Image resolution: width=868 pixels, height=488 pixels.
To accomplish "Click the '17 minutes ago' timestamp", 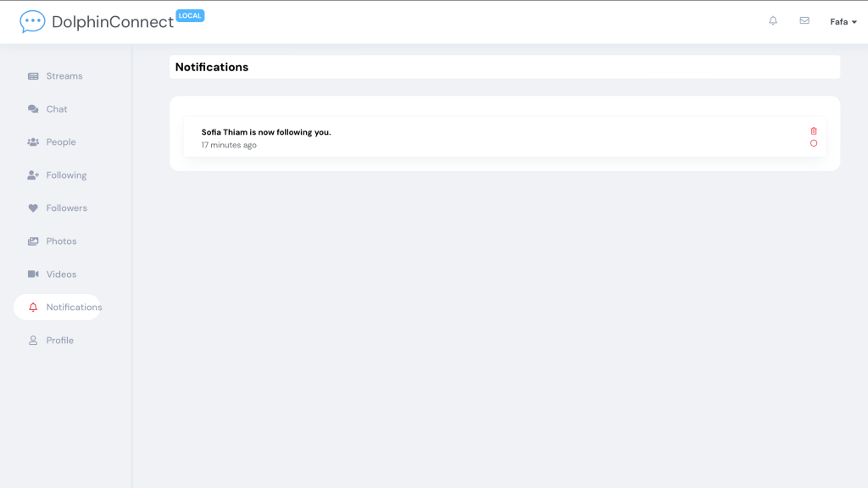I will pos(229,146).
